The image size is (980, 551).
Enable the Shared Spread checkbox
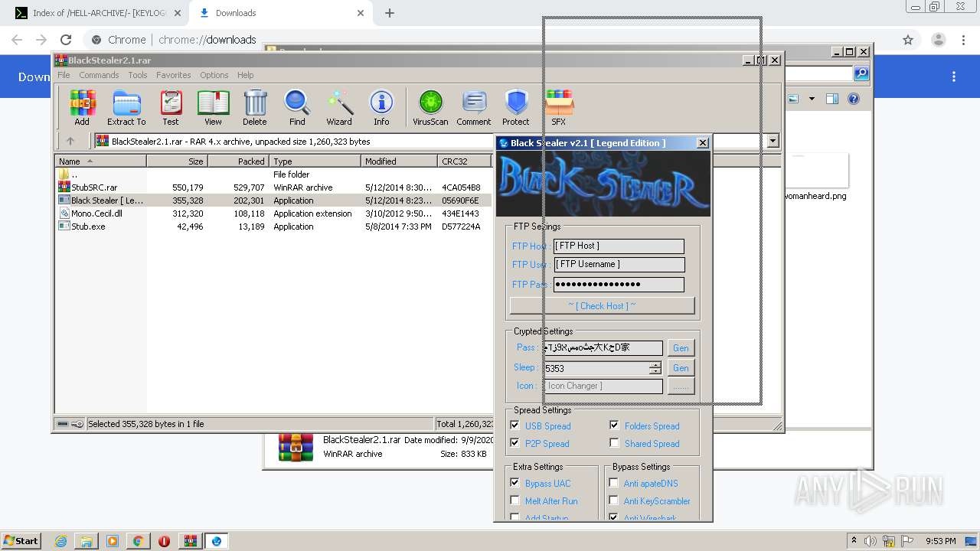[x=614, y=443]
